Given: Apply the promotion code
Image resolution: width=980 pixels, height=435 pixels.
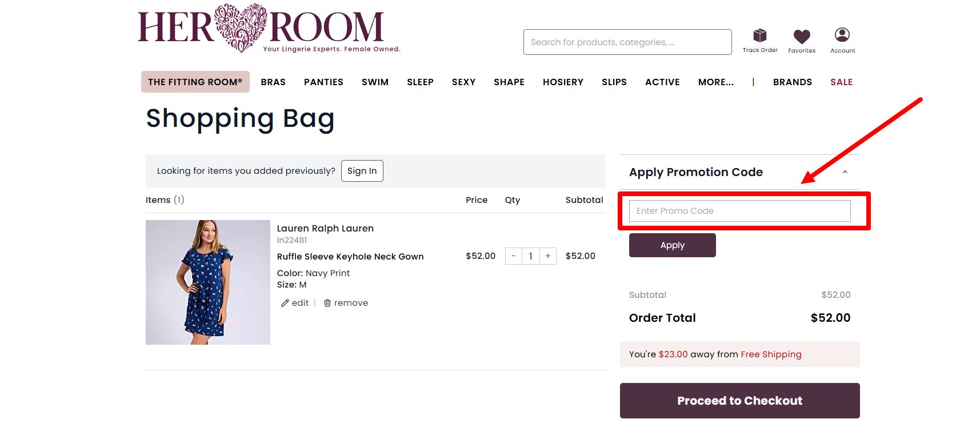Looking at the screenshot, I should click(x=672, y=245).
